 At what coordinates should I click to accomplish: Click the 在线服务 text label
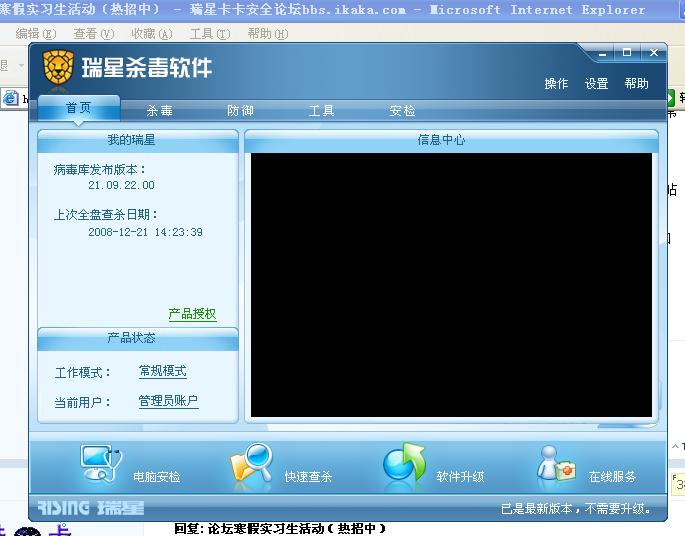click(612, 477)
